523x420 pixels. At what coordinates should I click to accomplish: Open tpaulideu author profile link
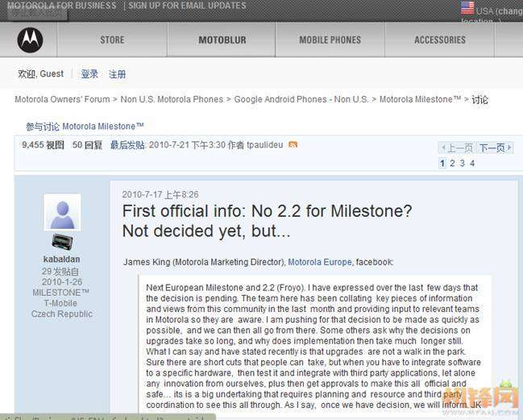tap(265, 145)
